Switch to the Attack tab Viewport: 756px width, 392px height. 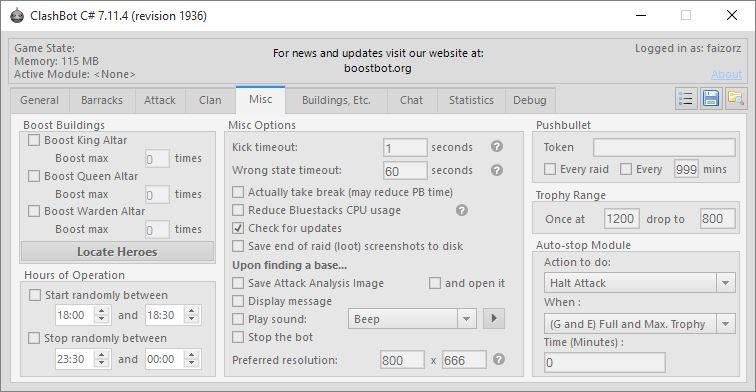160,100
